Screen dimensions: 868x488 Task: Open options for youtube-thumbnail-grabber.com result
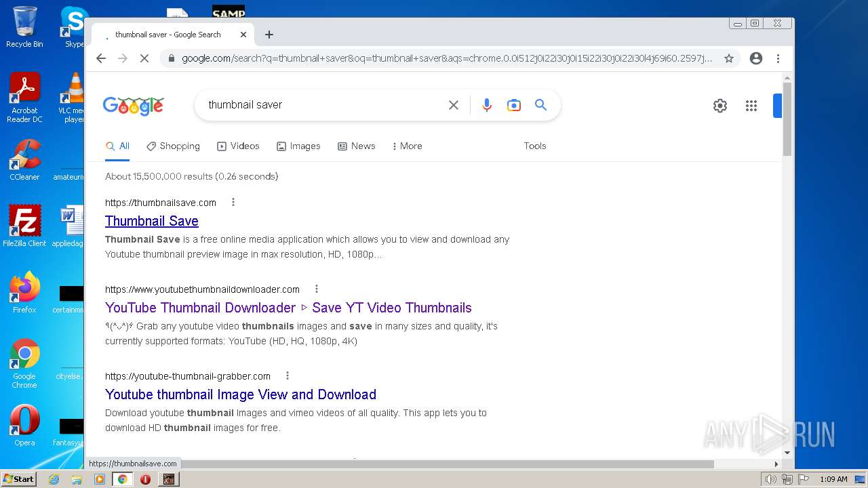point(288,375)
